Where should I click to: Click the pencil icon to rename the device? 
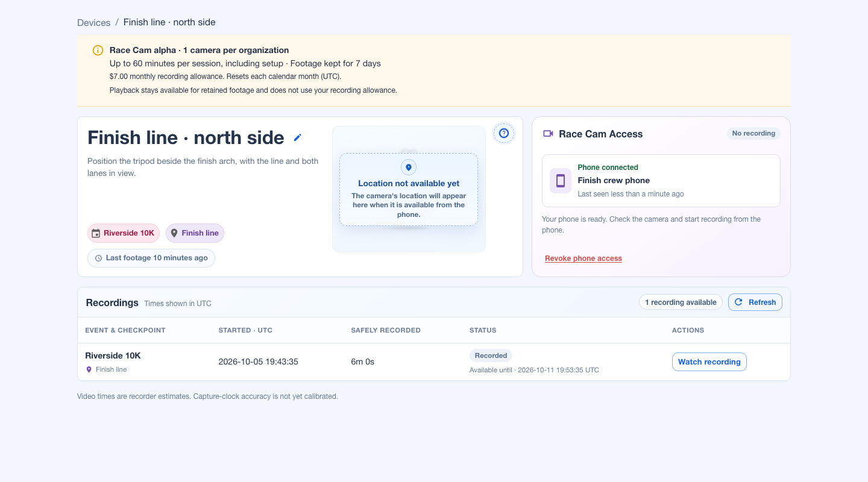coord(297,137)
